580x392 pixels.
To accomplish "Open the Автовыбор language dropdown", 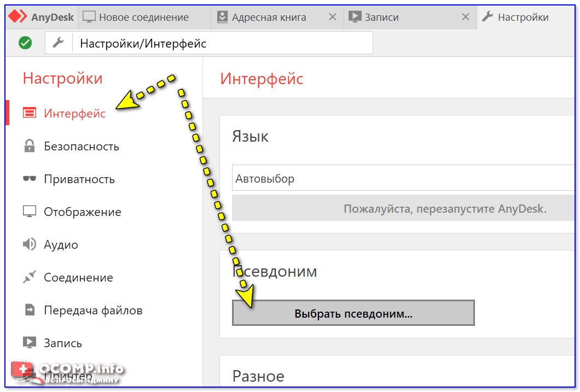I will 403,178.
